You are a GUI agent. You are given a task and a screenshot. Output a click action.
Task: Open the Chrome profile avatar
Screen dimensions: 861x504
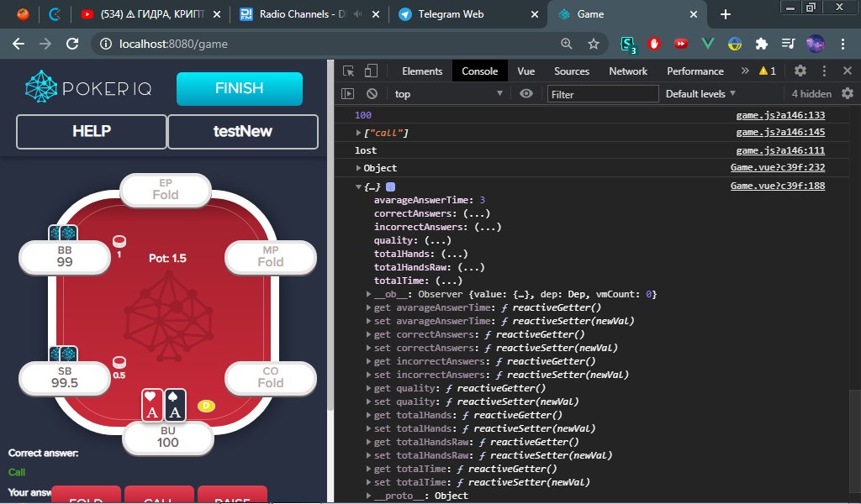pyautogui.click(x=816, y=44)
